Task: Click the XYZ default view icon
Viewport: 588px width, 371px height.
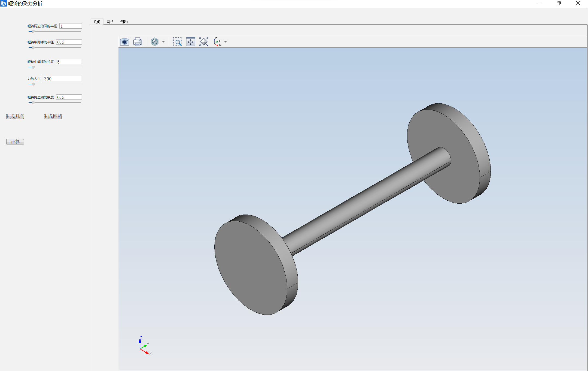Action: pyautogui.click(x=217, y=42)
